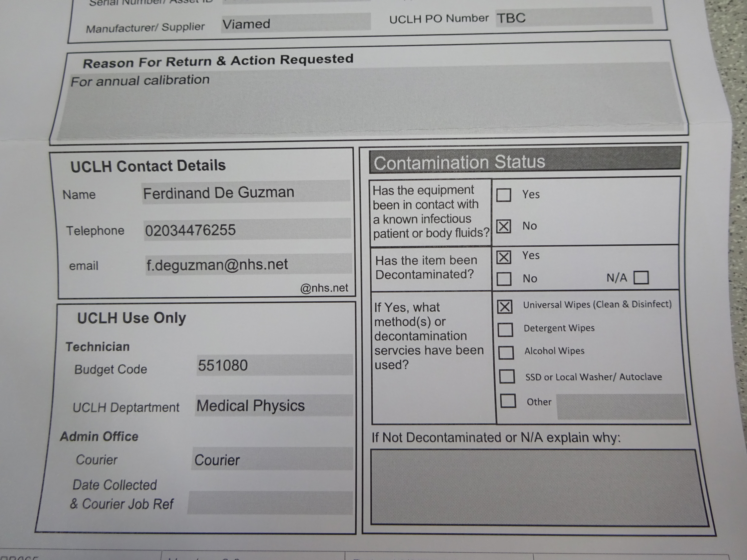This screenshot has width=747, height=560.
Task: Uncheck Universal Wipes (Clean & Disinfect)
Action: 505,307
